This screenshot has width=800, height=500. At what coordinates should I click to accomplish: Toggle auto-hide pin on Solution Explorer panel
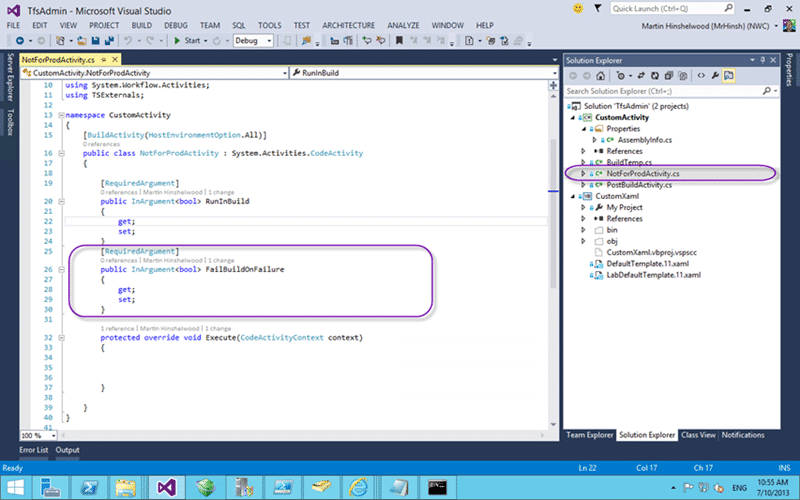(x=763, y=60)
